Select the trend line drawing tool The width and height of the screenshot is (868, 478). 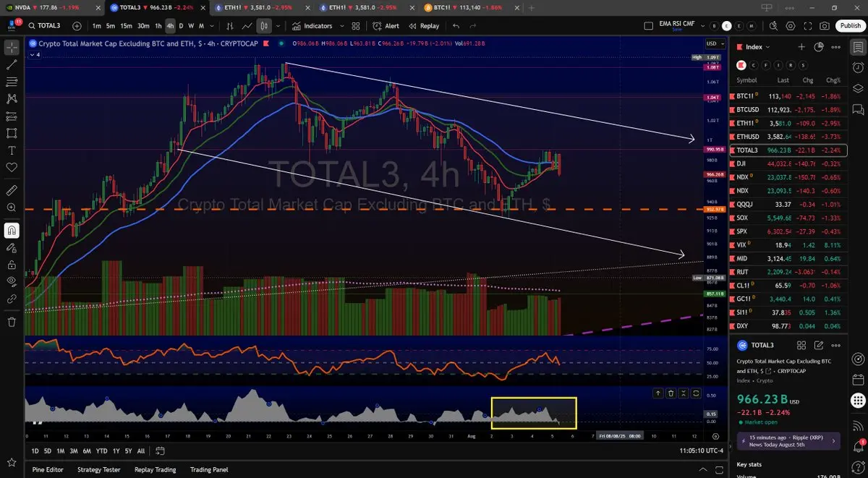[x=12, y=64]
